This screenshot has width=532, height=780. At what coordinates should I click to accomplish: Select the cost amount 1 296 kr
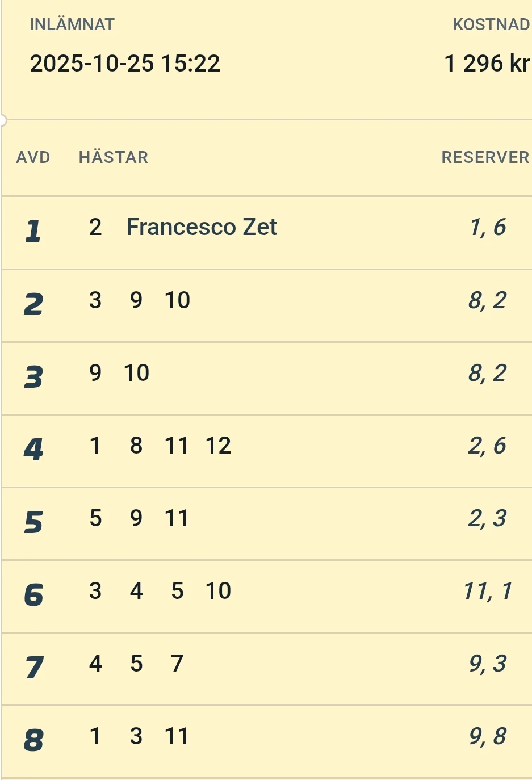click(487, 64)
